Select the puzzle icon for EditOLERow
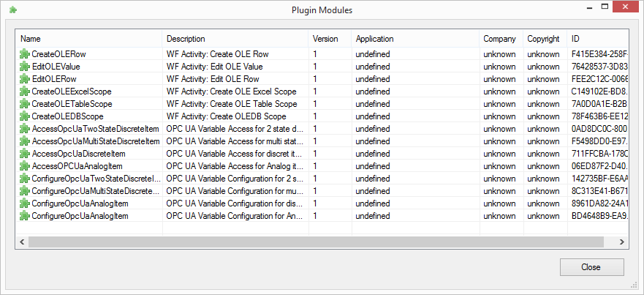644x295 pixels. tap(25, 79)
